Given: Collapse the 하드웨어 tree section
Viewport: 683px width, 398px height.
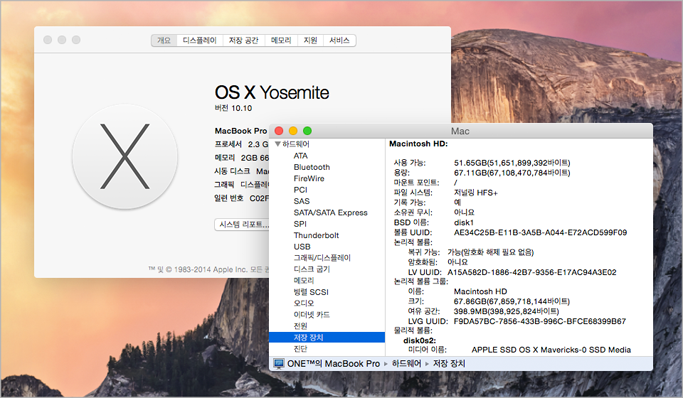Looking at the screenshot, I should coord(277,144).
